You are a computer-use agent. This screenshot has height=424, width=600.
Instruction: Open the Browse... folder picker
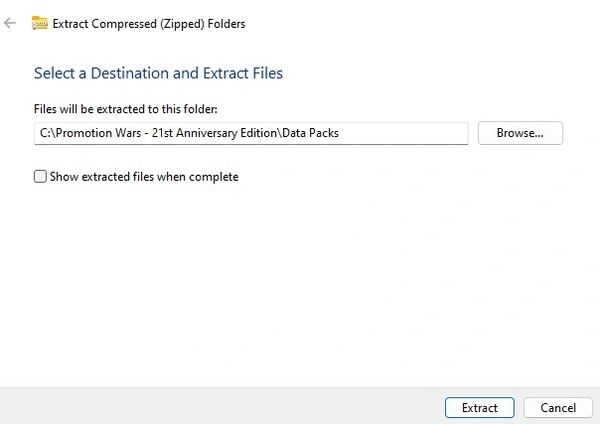[x=520, y=133]
